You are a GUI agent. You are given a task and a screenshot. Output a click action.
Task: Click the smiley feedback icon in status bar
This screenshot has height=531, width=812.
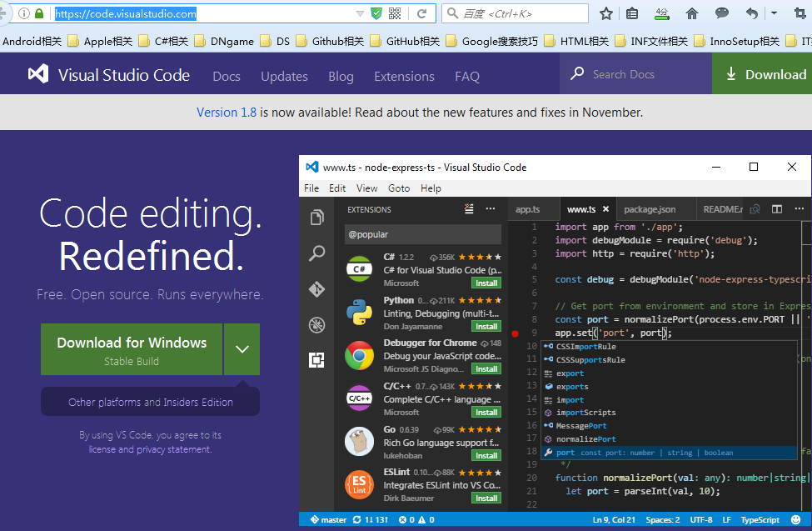[x=796, y=519]
